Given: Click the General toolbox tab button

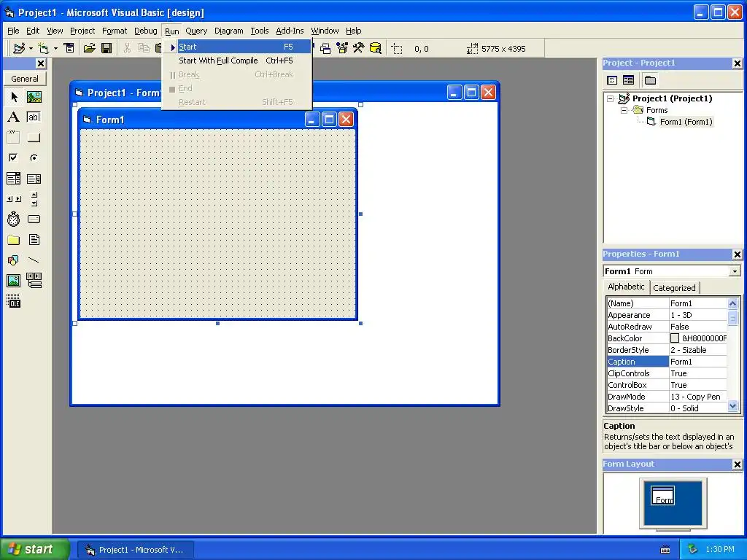Looking at the screenshot, I should click(x=25, y=79).
